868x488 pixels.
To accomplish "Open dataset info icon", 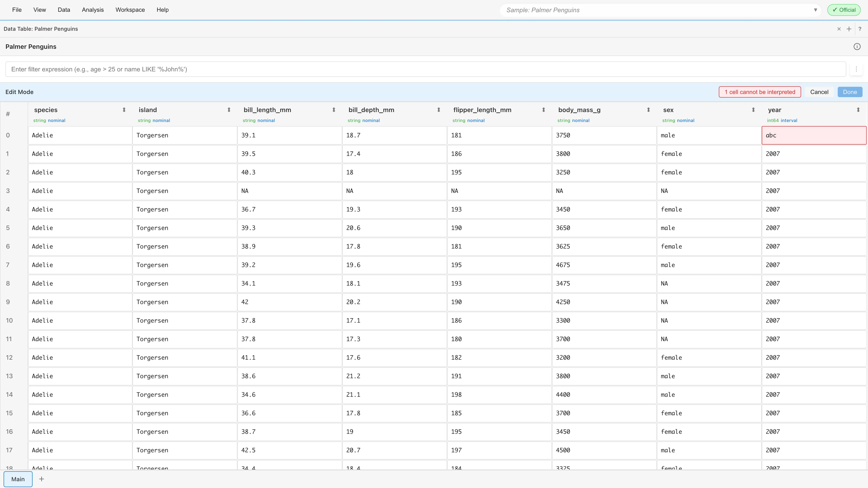I will coord(857,47).
